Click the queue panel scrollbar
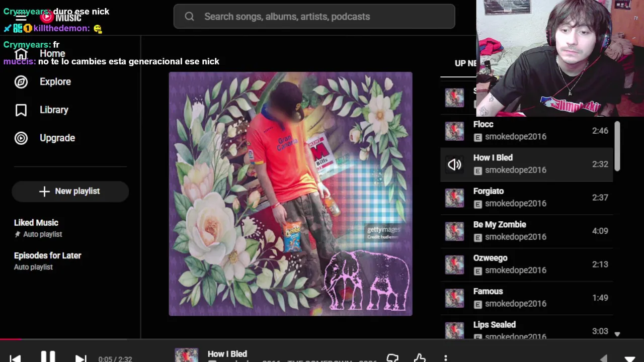The height and width of the screenshot is (362, 644). tap(617, 146)
